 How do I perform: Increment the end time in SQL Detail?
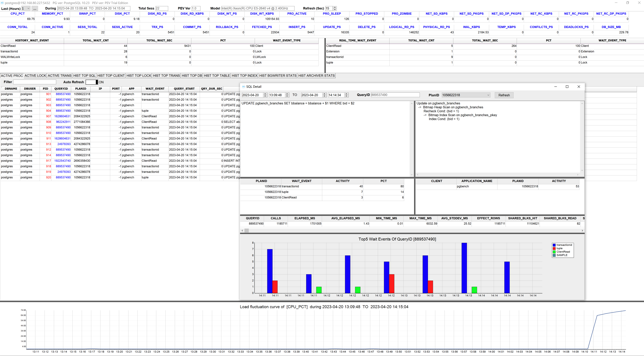[346, 94]
